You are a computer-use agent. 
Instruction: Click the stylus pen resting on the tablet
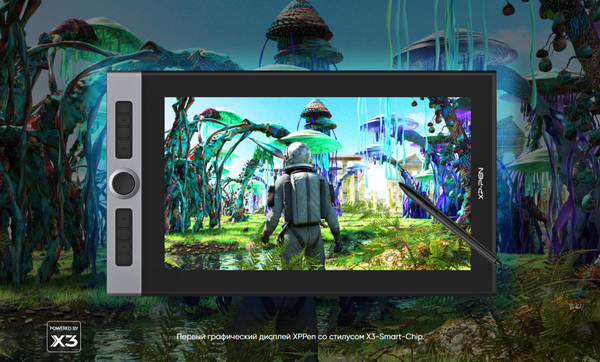click(450, 223)
